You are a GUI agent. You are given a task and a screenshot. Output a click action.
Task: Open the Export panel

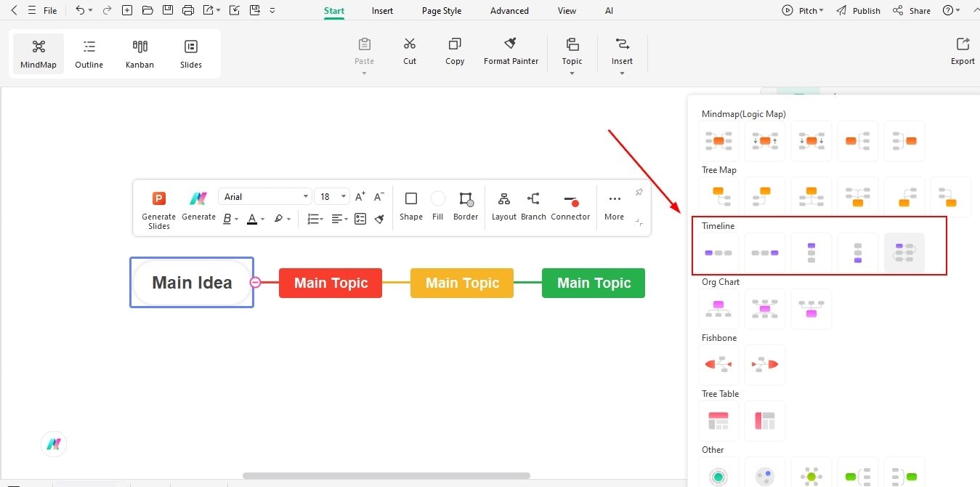pos(962,50)
